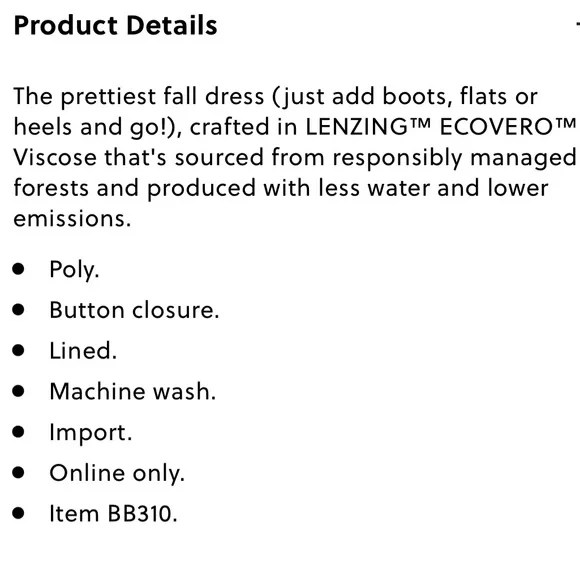Click the word Viscose in the description

pos(55,157)
